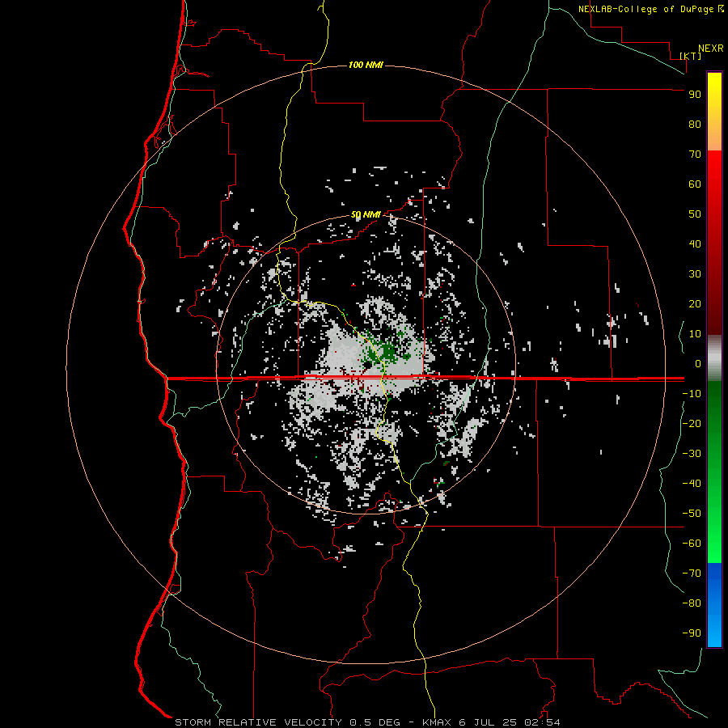Click the [KT] units label
This screenshot has width=728, height=728.
pos(691,56)
